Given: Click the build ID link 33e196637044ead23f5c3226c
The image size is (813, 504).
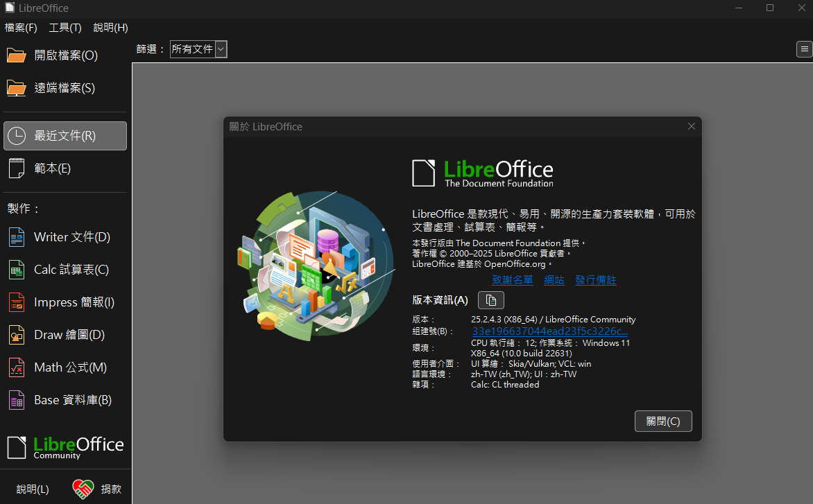Looking at the screenshot, I should point(549,331).
